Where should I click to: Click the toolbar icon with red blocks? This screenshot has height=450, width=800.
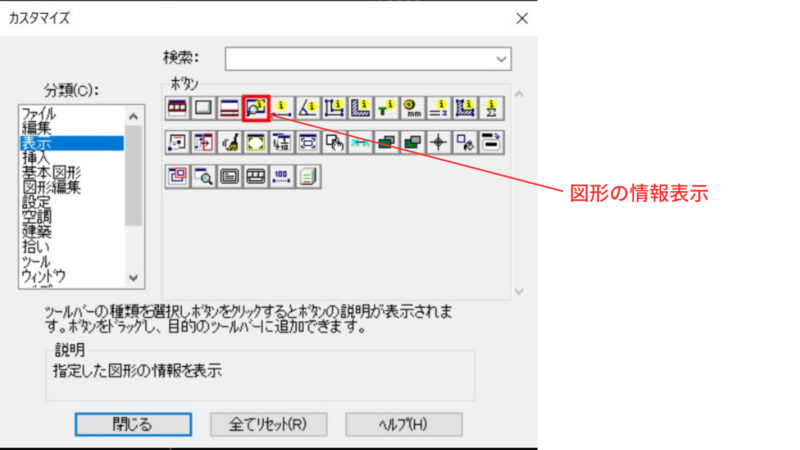177,108
